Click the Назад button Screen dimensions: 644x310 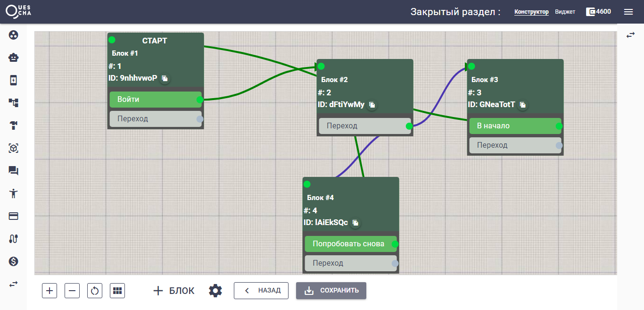[261, 291]
